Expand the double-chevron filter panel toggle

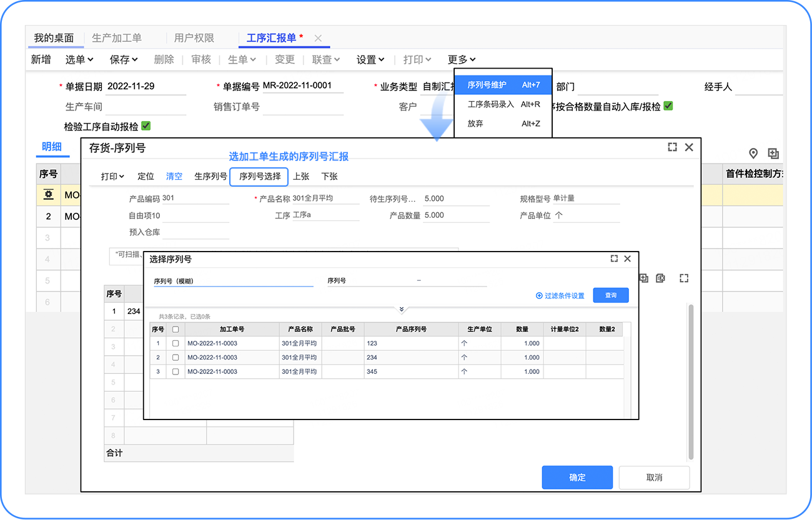click(x=402, y=310)
